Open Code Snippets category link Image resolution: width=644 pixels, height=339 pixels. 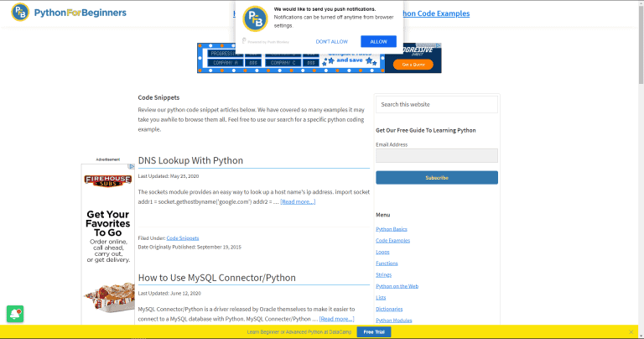pyautogui.click(x=183, y=238)
